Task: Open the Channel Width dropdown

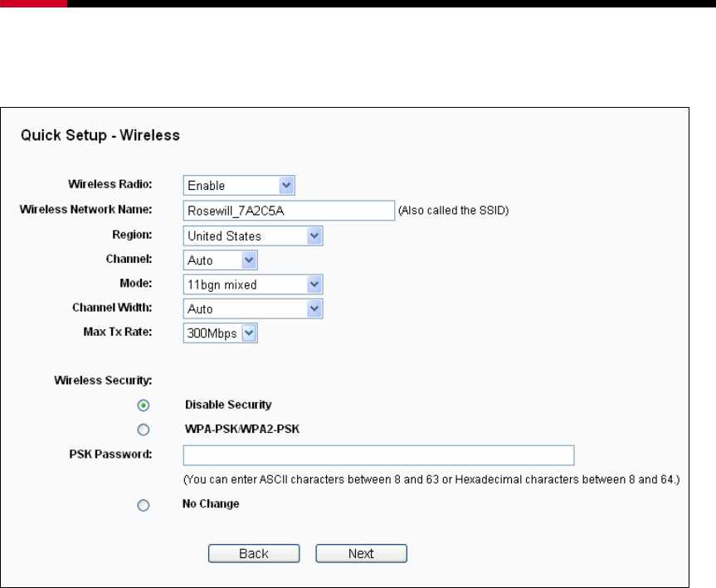Action: click(x=253, y=309)
